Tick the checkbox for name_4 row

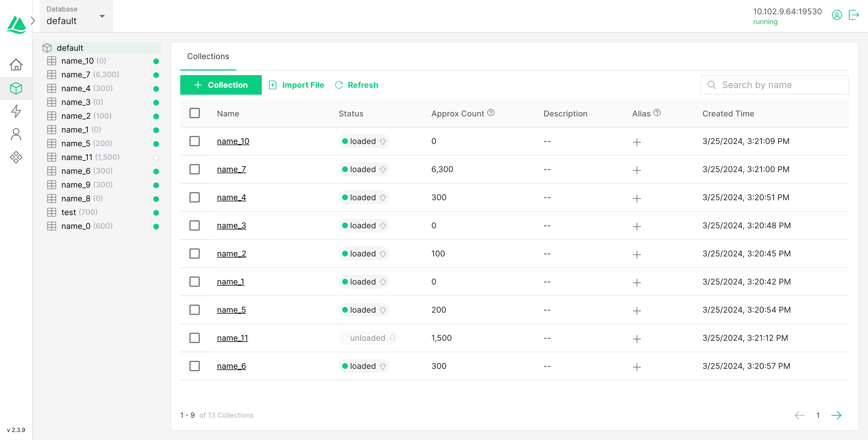194,197
